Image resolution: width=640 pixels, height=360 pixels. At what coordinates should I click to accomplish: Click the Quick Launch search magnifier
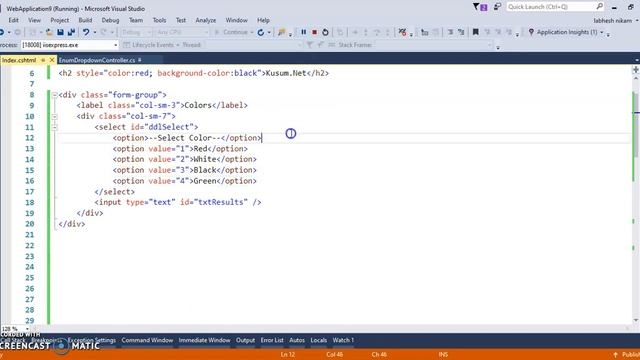click(599, 7)
